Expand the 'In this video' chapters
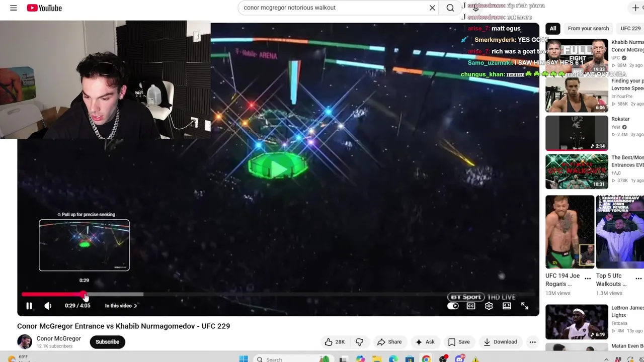The height and width of the screenshot is (362, 644). 121,306
